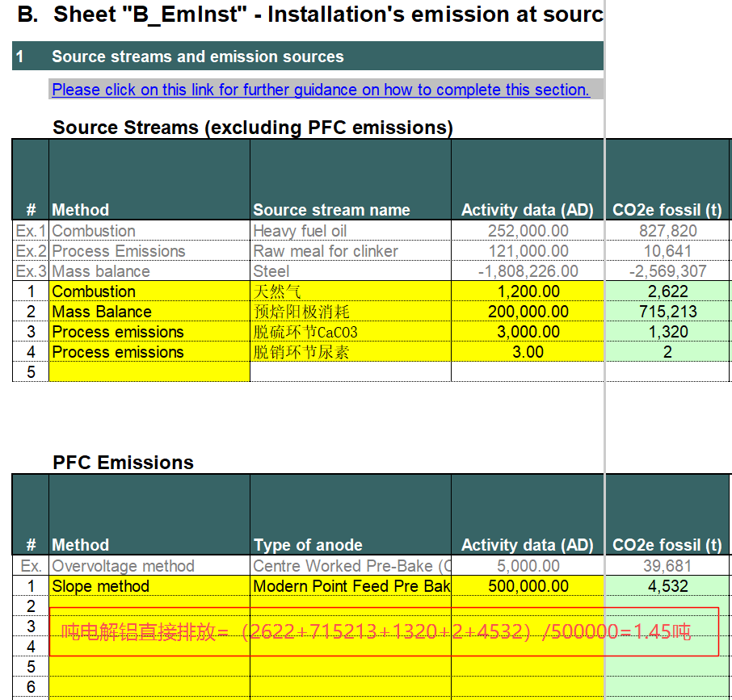
Task: Click PFC activity data cell 500,000.00
Action: [528, 586]
